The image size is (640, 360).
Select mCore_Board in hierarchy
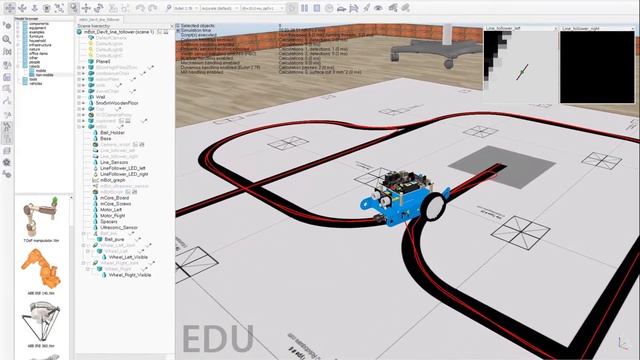click(114, 198)
